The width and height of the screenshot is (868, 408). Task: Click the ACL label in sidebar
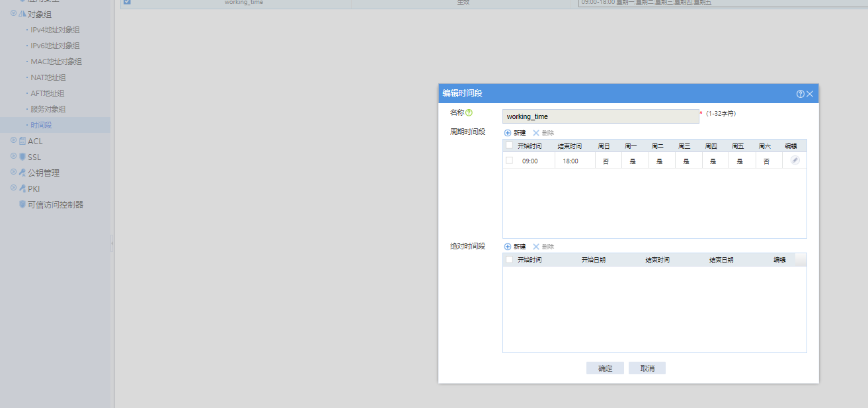35,141
